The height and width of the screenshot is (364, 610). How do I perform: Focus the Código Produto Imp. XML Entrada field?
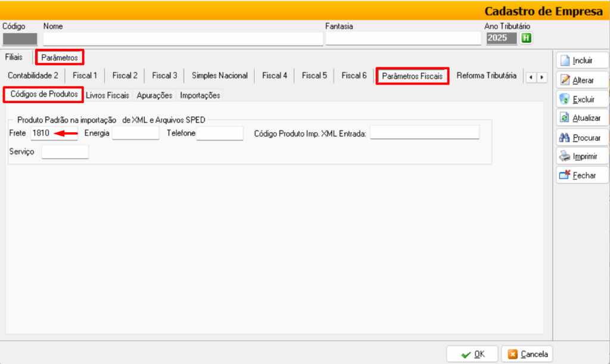[424, 133]
